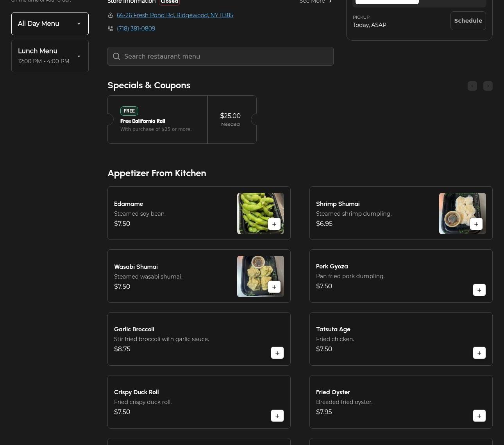Add Edamame to the order

pos(274,224)
